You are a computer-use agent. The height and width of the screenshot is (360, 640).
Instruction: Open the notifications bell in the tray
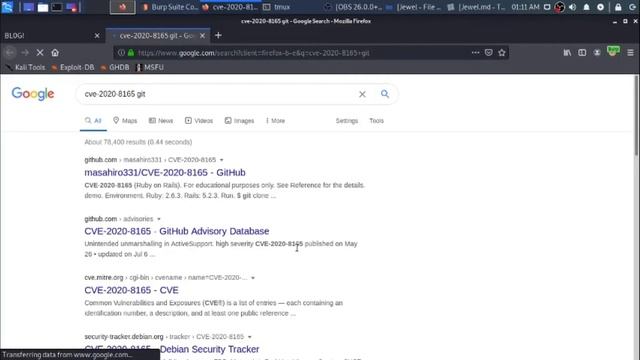point(587,7)
